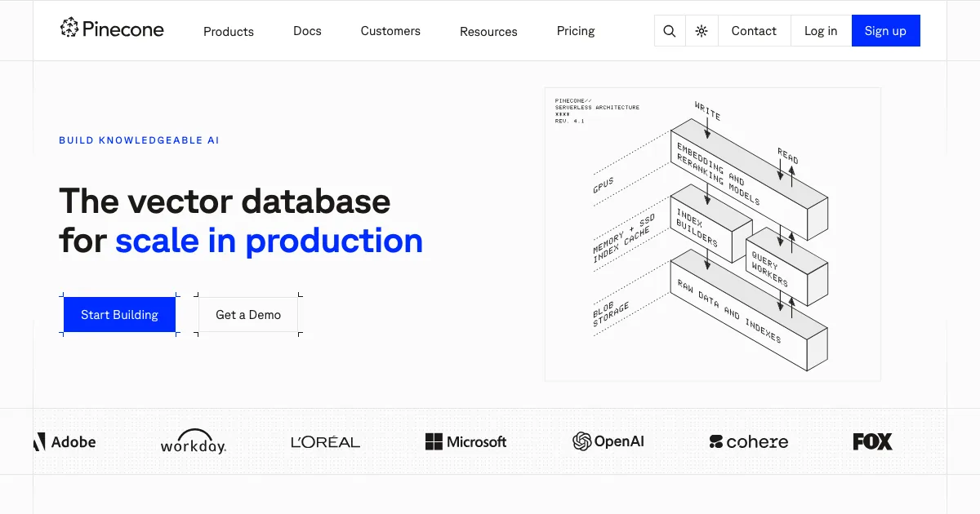
Task: Click the Pinecone logo in header
Action: pyautogui.click(x=112, y=29)
